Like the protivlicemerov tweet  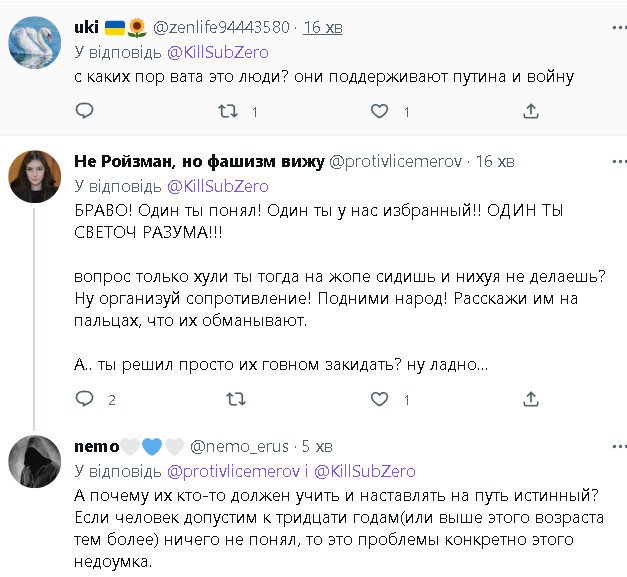coord(378,399)
